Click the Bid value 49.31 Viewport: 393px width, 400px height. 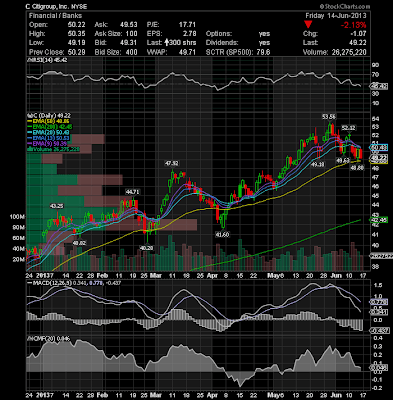(x=129, y=43)
